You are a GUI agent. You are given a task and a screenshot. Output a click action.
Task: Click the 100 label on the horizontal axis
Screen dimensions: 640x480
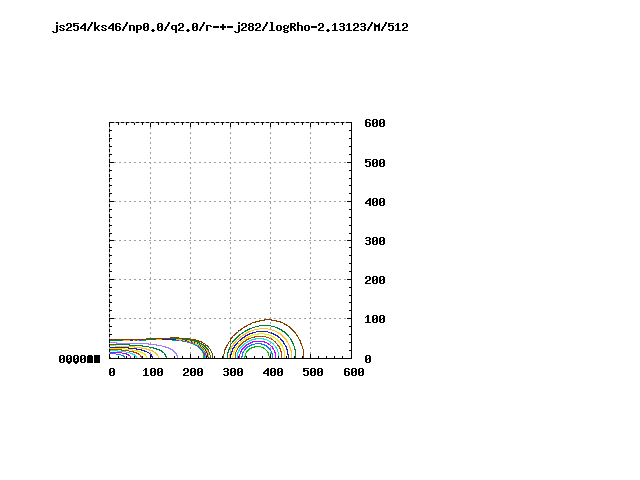point(153,372)
